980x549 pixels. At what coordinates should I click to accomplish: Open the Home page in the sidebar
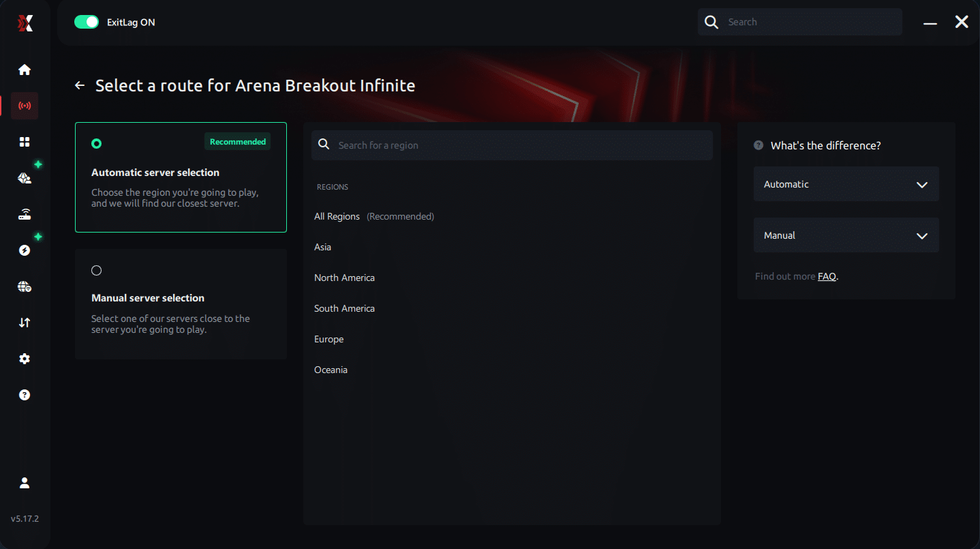click(25, 70)
